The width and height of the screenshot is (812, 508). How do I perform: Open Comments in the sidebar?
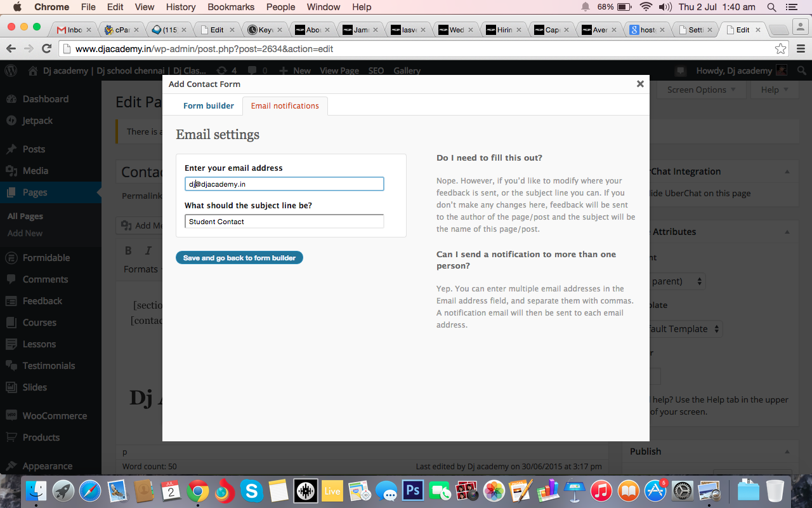pyautogui.click(x=45, y=279)
